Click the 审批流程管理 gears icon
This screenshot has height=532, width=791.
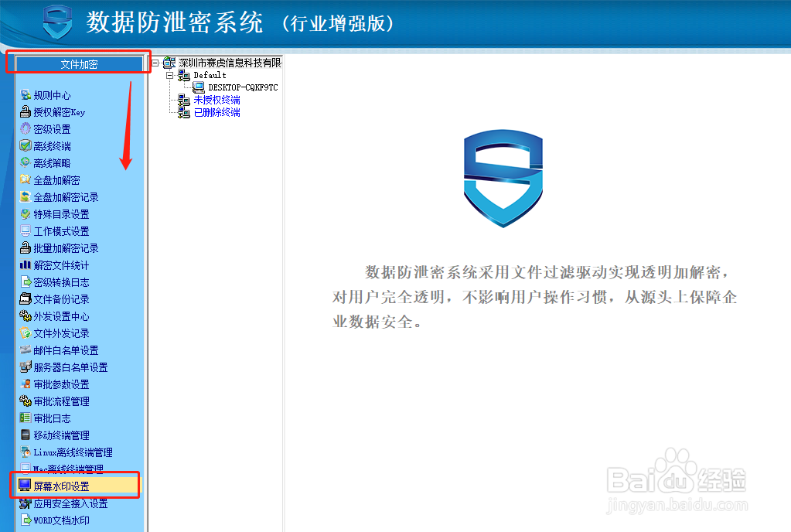click(26, 401)
